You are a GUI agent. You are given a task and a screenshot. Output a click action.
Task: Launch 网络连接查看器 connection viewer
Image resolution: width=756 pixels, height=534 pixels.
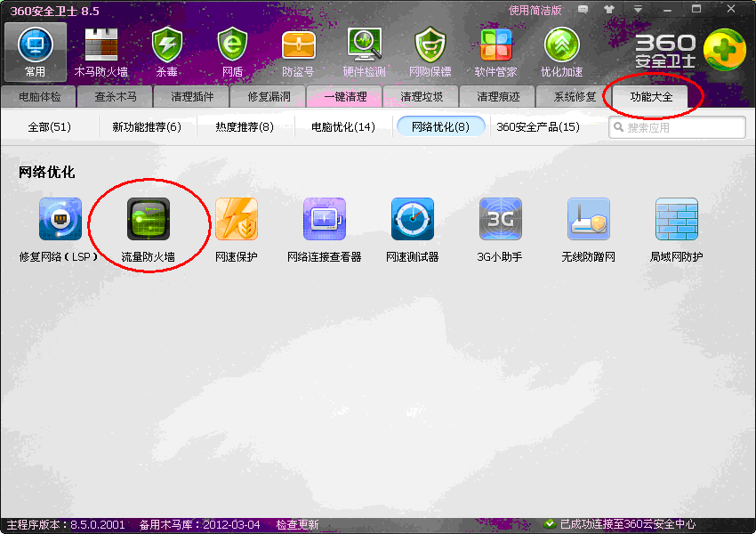click(x=325, y=231)
